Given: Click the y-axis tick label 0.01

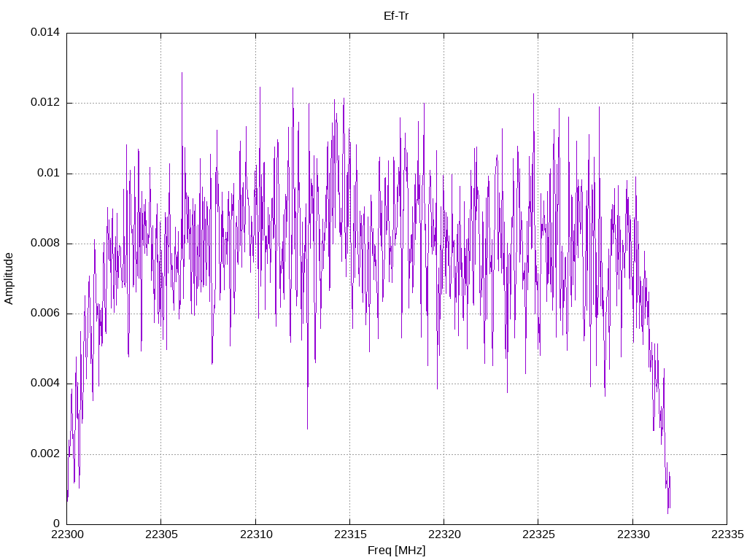Looking at the screenshot, I should click(x=49, y=173).
